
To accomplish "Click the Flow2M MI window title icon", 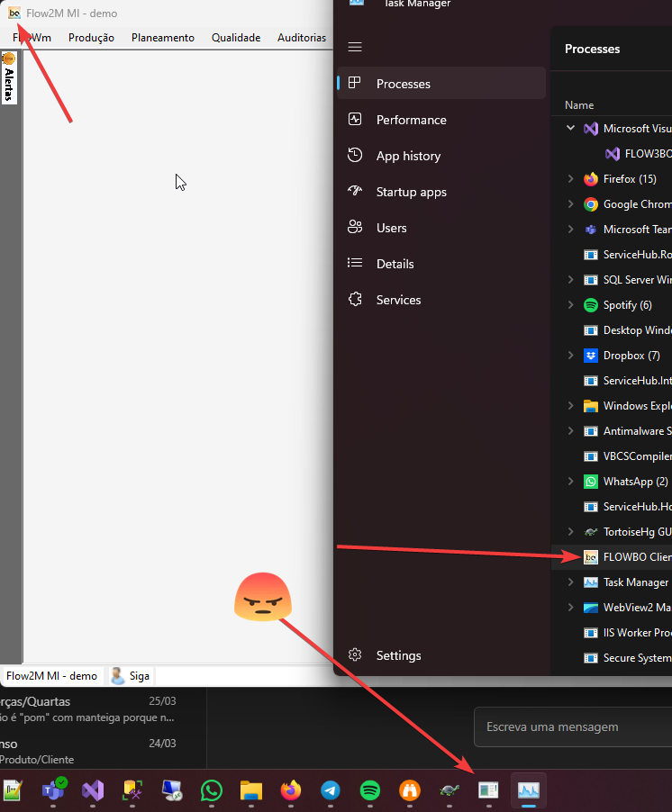I will tap(14, 13).
